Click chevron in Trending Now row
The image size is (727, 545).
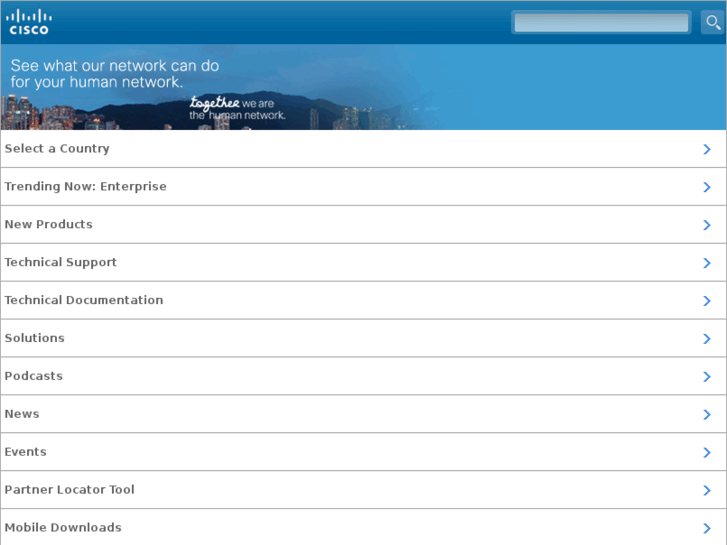707,187
